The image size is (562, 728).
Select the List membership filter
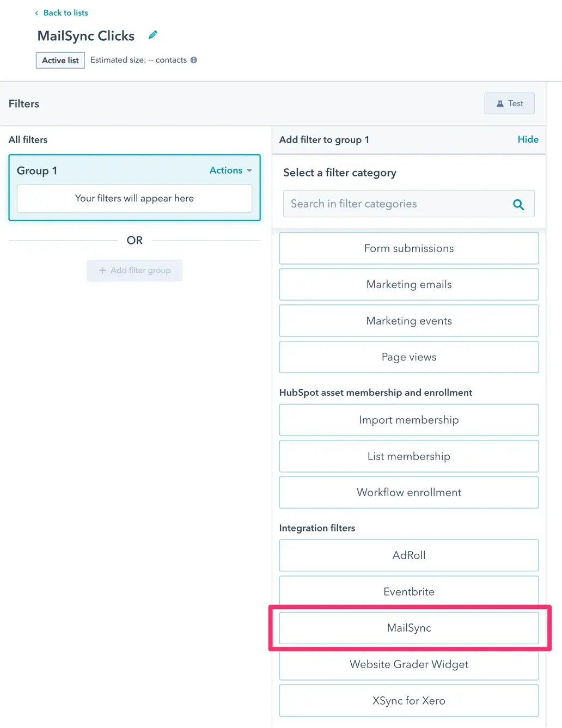[409, 456]
